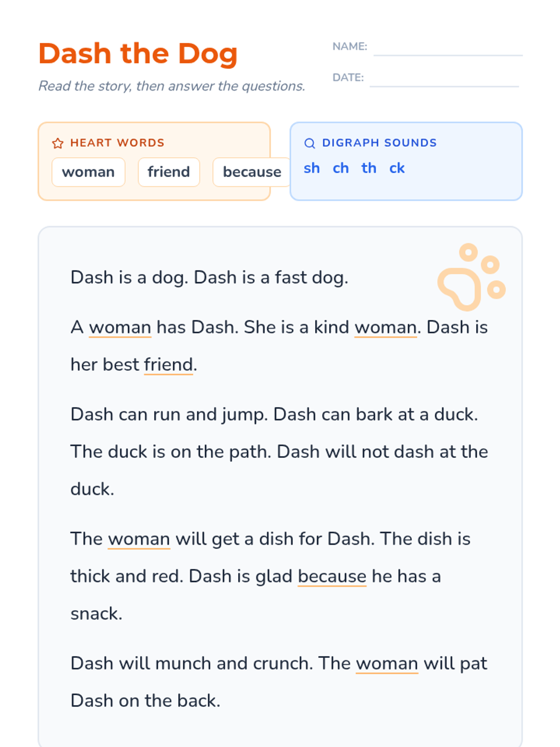This screenshot has width=560, height=747.
Task: Click the star icon beside Heart Words
Action: 57,143
